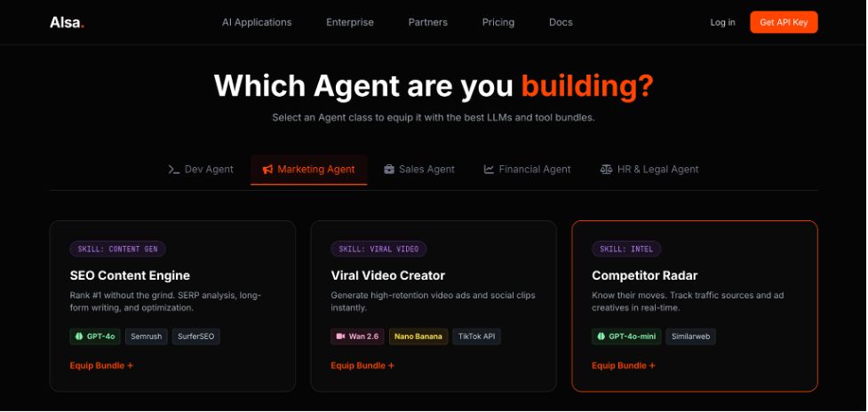Open the Docs link
Image resolution: width=868 pixels, height=412 pixels.
(x=561, y=22)
